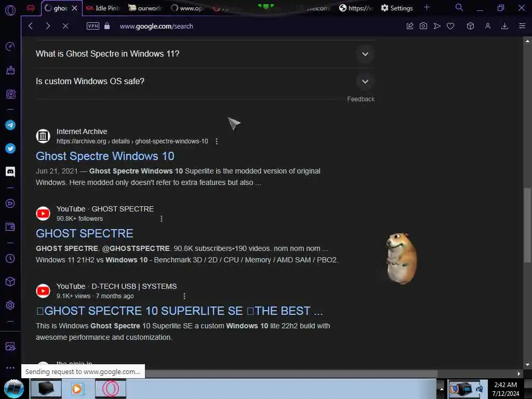Click YouTube favicon beside D-TECH USB

tap(43, 291)
